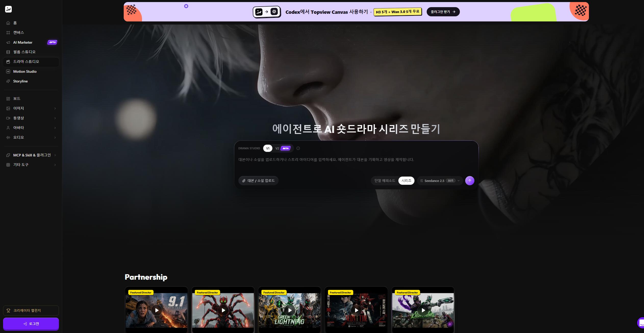Open 캔버스 canvas from the sidebar

(x=31, y=33)
